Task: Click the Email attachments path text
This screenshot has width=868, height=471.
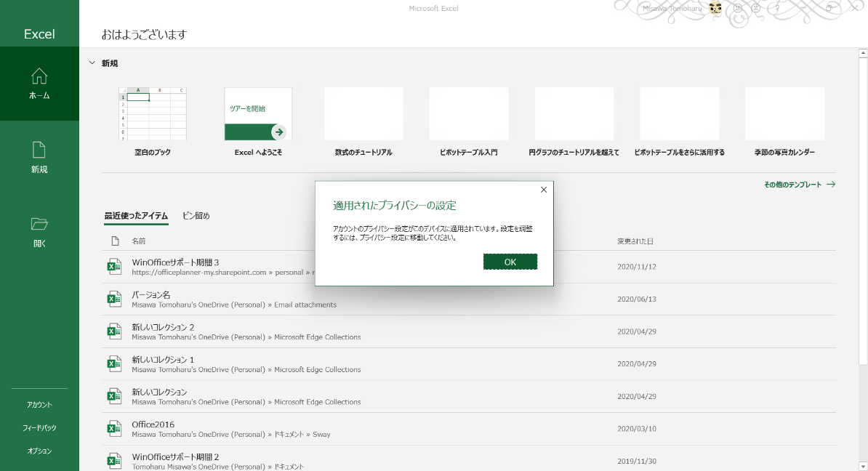Action: point(305,305)
